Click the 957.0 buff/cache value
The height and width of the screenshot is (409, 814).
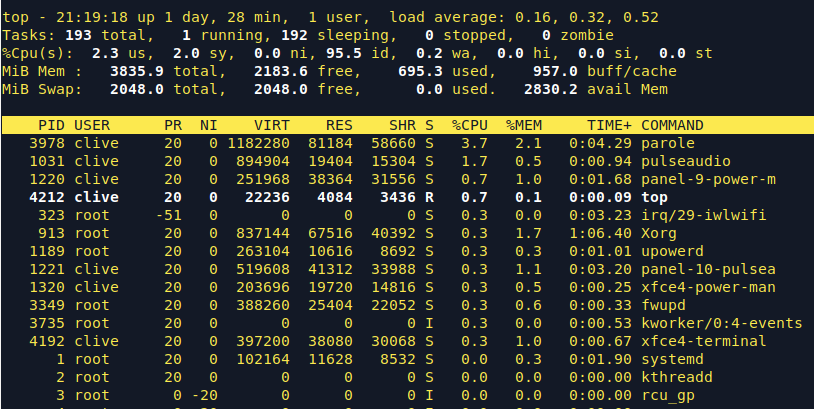555,72
